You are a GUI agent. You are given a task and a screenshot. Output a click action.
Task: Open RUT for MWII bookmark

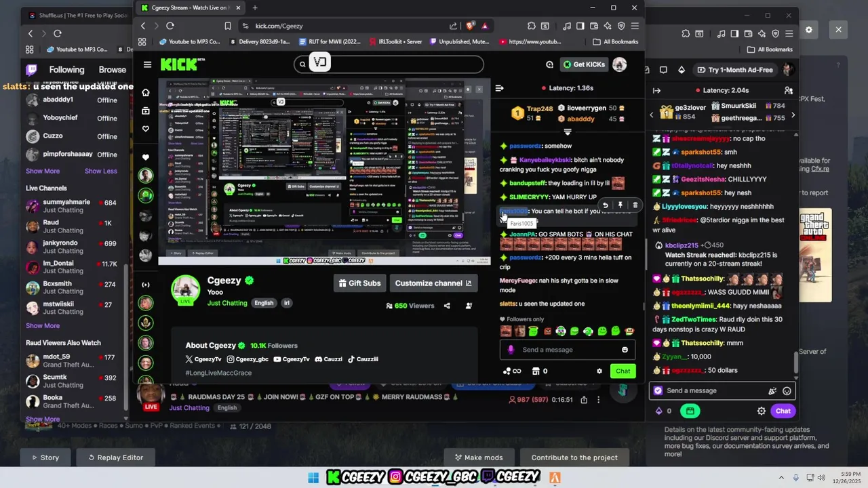329,42
